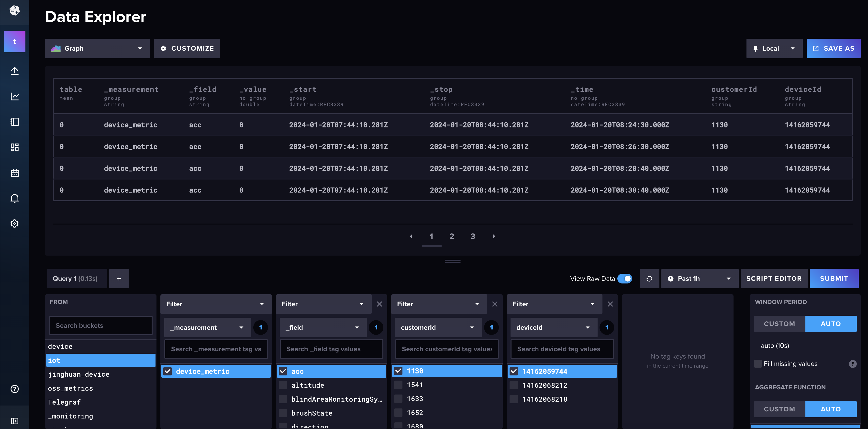This screenshot has width=868, height=429.
Task: Click the SUBMIT query button
Action: tap(834, 278)
